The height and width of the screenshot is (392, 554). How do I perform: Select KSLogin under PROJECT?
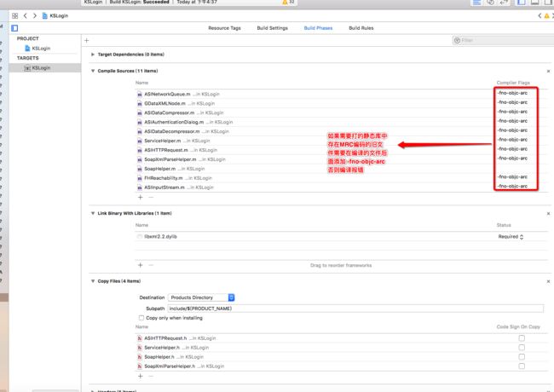[x=41, y=49]
